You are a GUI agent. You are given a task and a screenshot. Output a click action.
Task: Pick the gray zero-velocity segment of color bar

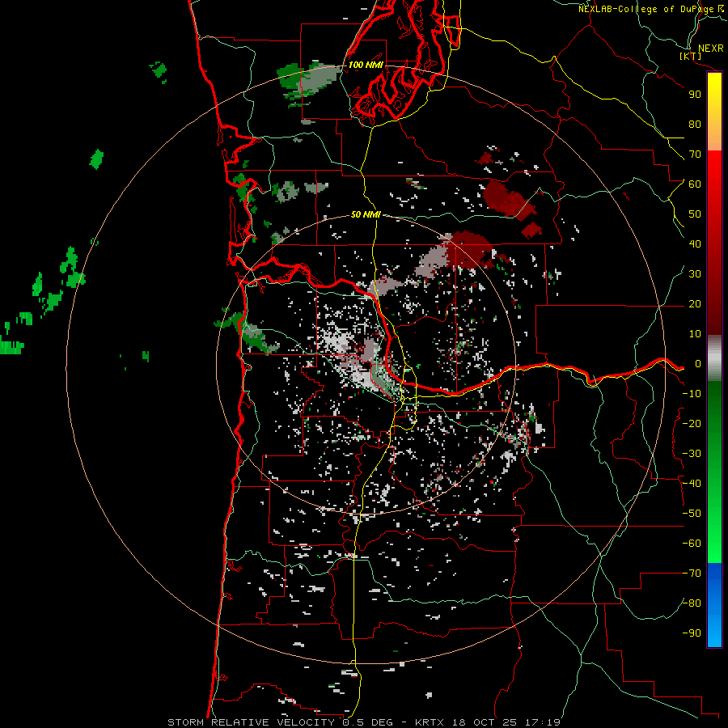[714, 358]
